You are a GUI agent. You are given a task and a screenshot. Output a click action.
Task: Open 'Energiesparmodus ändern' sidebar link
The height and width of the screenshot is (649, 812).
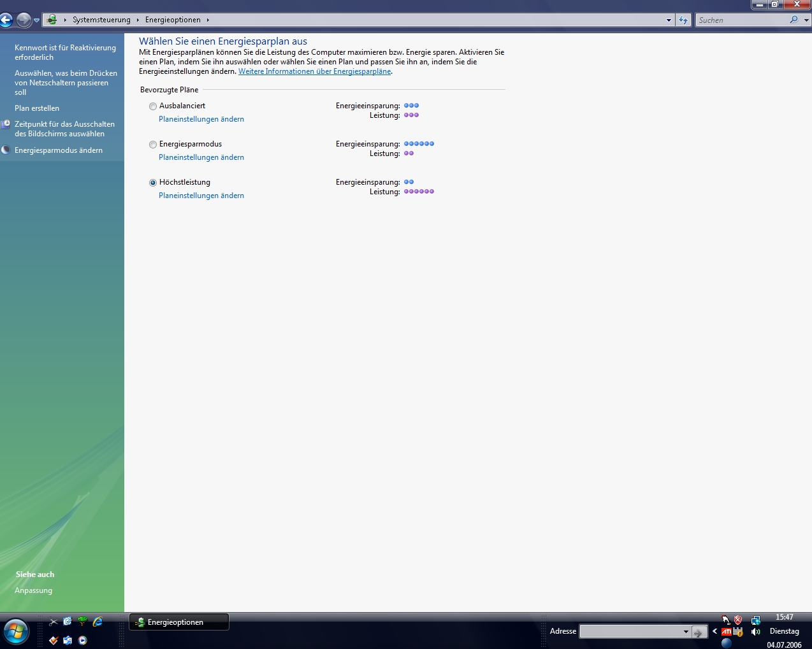coord(59,150)
